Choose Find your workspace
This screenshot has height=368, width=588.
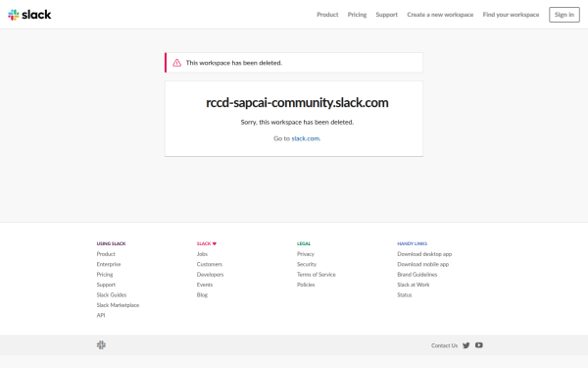click(511, 15)
